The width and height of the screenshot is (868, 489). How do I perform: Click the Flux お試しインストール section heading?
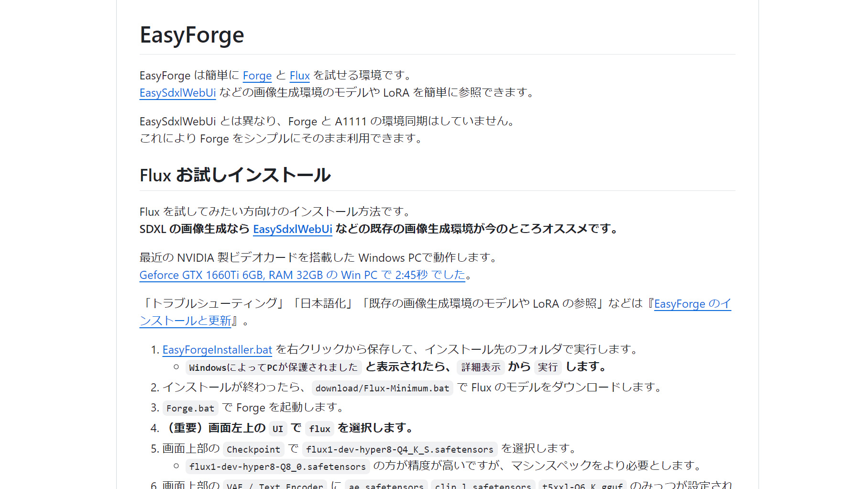coord(235,175)
